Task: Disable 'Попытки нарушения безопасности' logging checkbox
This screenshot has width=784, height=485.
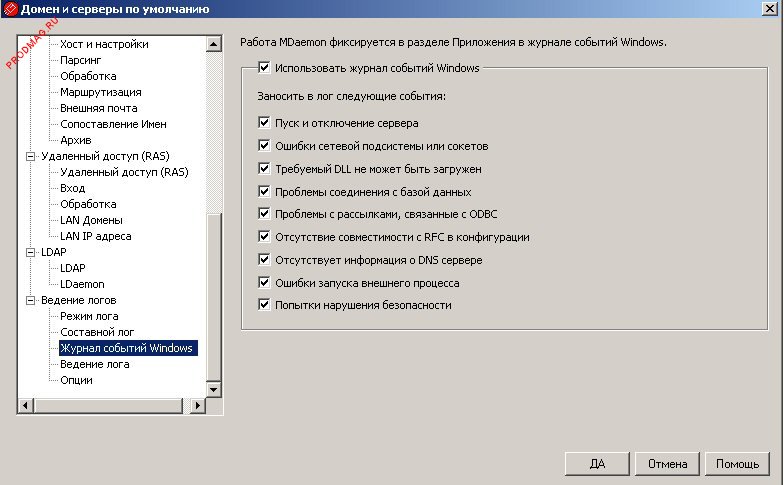Action: 264,305
